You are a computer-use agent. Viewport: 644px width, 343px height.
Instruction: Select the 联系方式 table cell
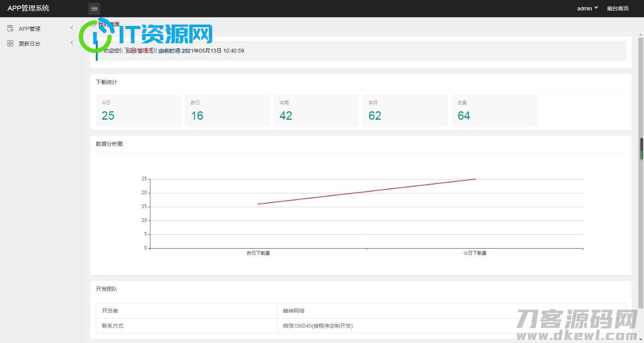(x=186, y=326)
